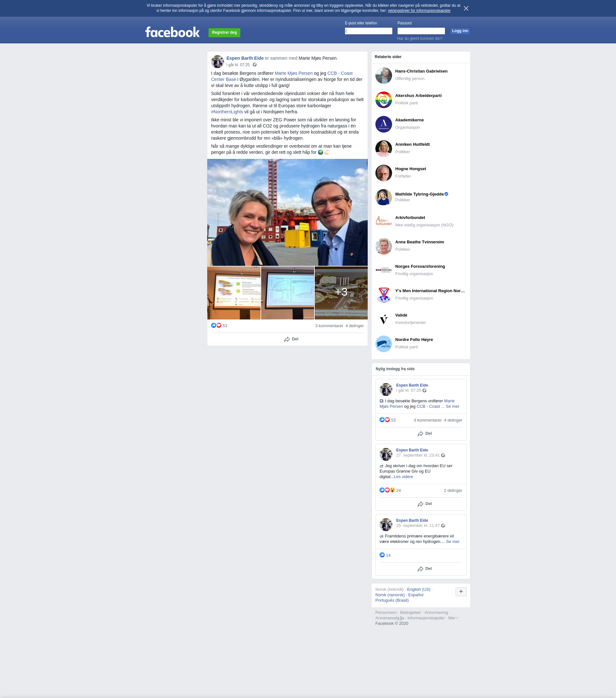Click the E-post eller telefon field
This screenshot has width=616, height=698.
click(368, 31)
